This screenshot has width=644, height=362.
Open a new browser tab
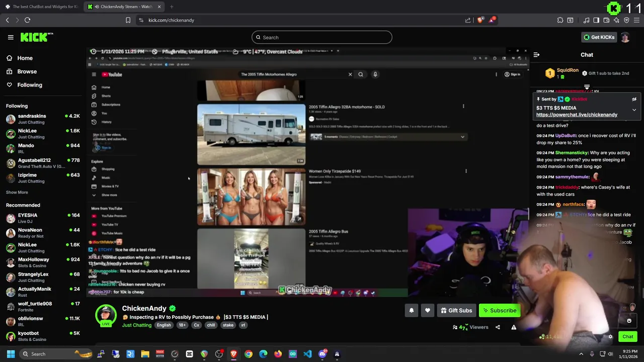172,7
